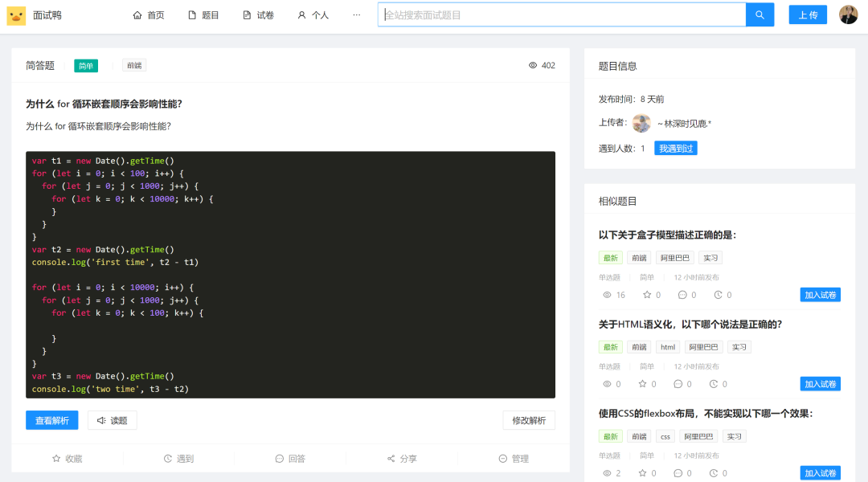Screen dimensions: 868x482
Task: Click the 简单 difficulty tag
Action: click(86, 66)
